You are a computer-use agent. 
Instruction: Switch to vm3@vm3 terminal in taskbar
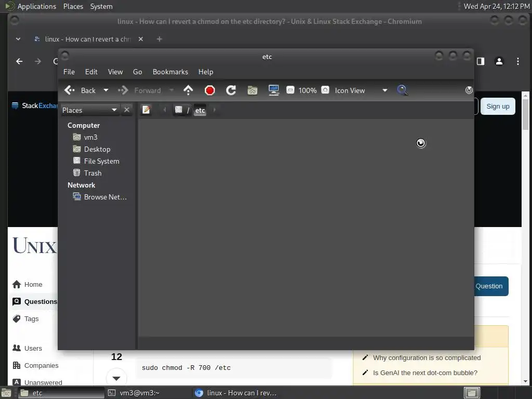[x=148, y=393]
